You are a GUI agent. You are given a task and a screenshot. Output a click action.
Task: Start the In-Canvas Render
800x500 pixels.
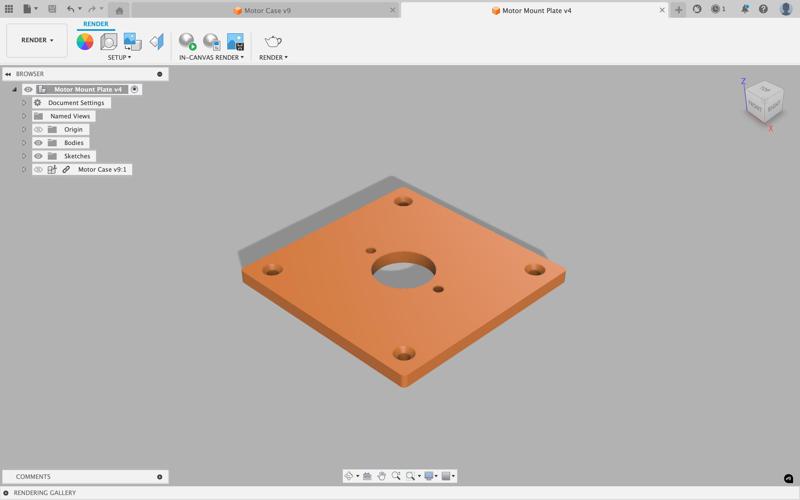click(x=187, y=42)
